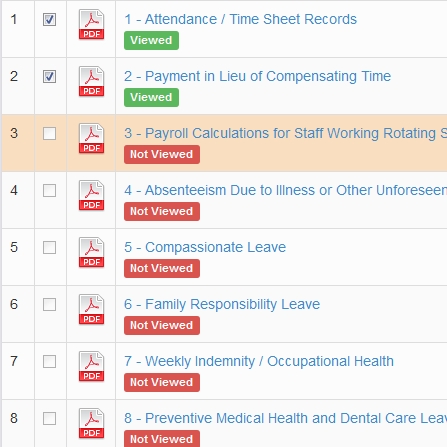This screenshot has height=447, width=447.
Task: Uncheck the checkbox in row 2
Action: click(49, 76)
